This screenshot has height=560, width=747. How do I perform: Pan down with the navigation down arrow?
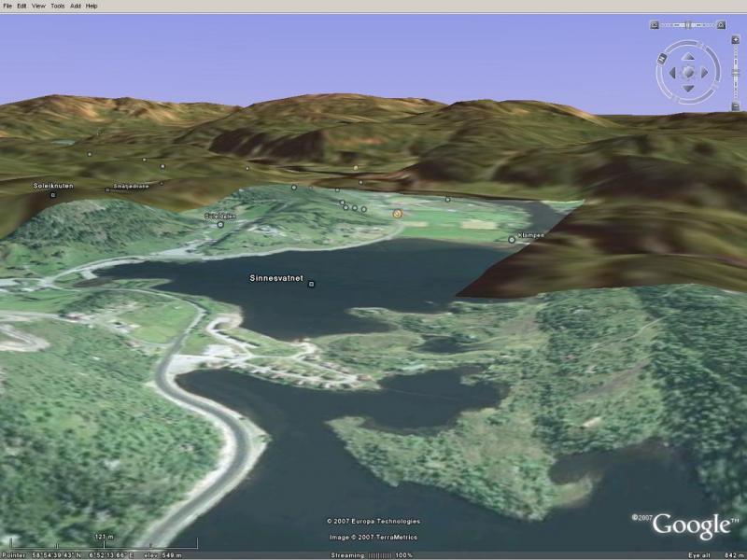pyautogui.click(x=688, y=88)
